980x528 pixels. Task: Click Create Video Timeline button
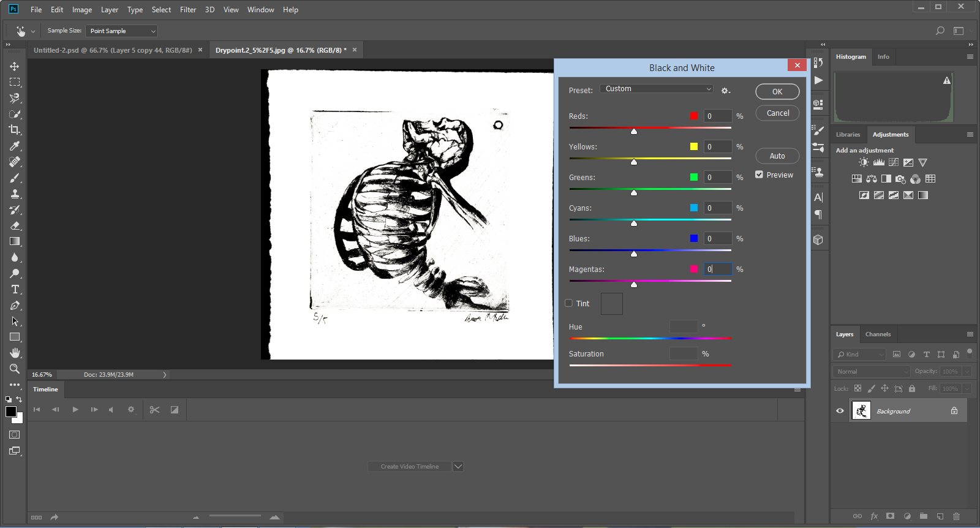(x=409, y=467)
